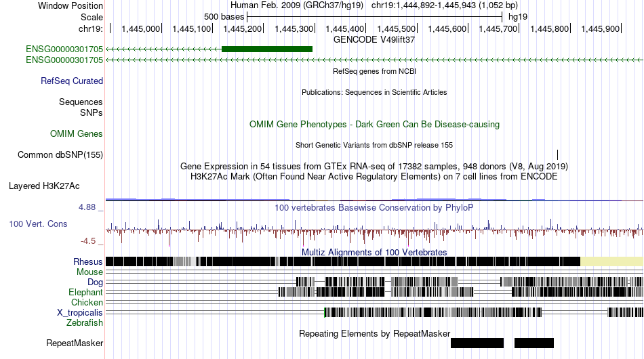
Task: Click the Zebrafish alignment label
Action: coord(85,323)
